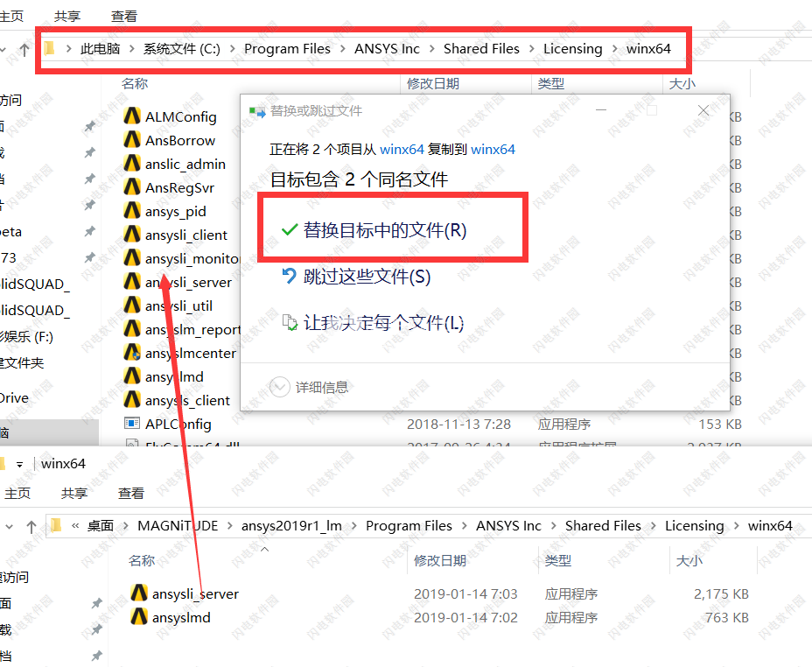The width and height of the screenshot is (812, 667).
Task: Select the ALMConfig file icon
Action: tap(132, 116)
